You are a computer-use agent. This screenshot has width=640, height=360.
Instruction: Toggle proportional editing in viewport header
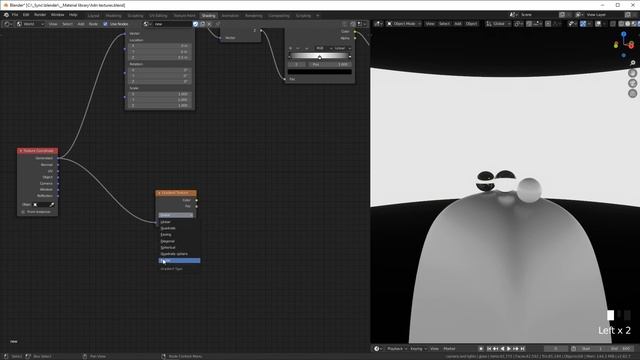[x=548, y=24]
